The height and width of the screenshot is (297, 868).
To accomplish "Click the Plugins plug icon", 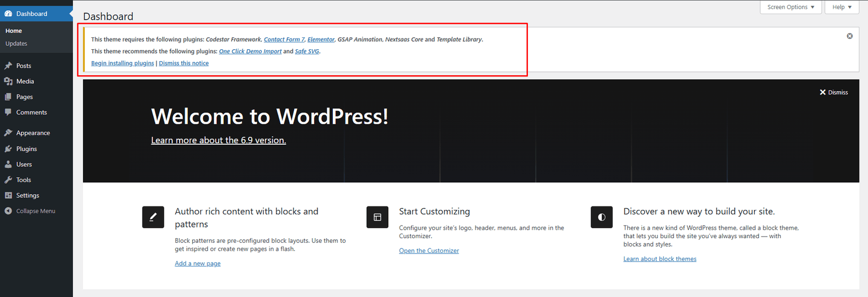I will 8,149.
